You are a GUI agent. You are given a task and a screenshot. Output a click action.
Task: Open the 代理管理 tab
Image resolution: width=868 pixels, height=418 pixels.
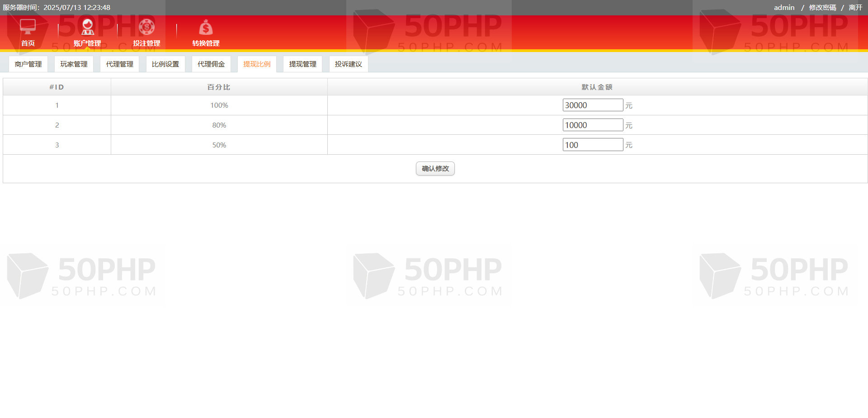coord(119,64)
